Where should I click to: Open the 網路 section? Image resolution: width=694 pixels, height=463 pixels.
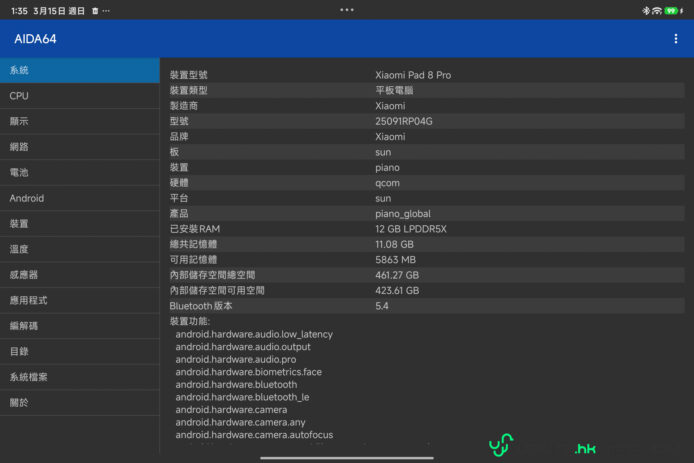[x=79, y=147]
